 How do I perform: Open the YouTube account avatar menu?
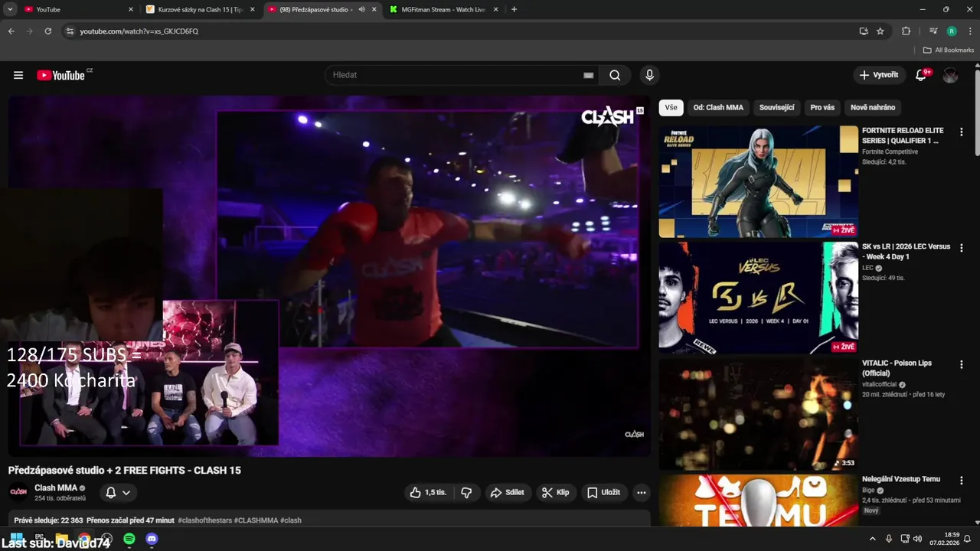point(950,75)
